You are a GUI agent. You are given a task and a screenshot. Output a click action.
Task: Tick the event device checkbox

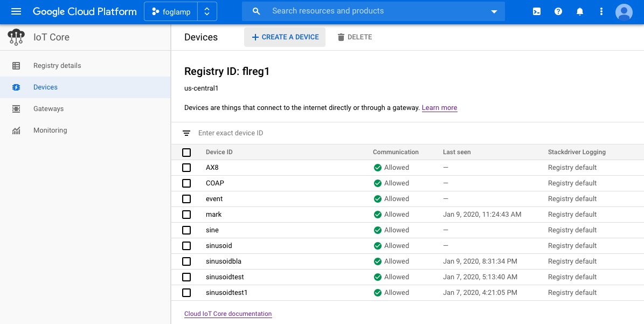pos(186,199)
